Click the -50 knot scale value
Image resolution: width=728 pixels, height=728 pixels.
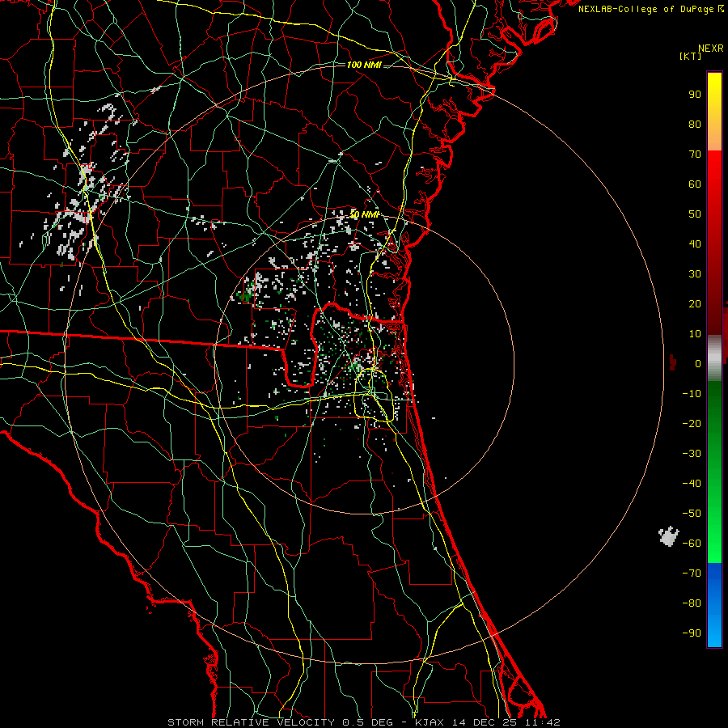[x=692, y=514]
